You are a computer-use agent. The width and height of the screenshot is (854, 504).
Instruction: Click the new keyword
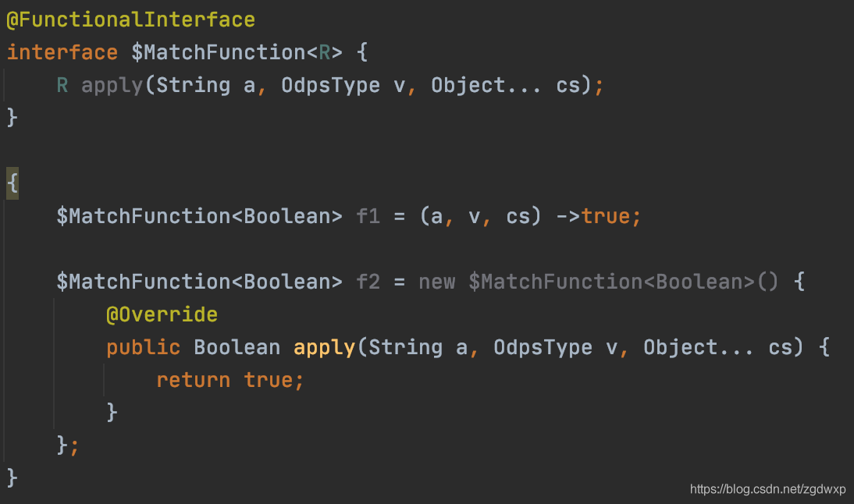point(437,282)
